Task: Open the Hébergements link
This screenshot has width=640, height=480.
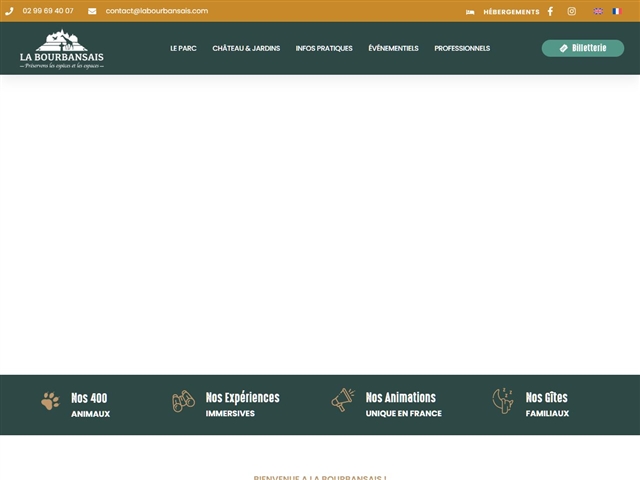Action: 510,12
